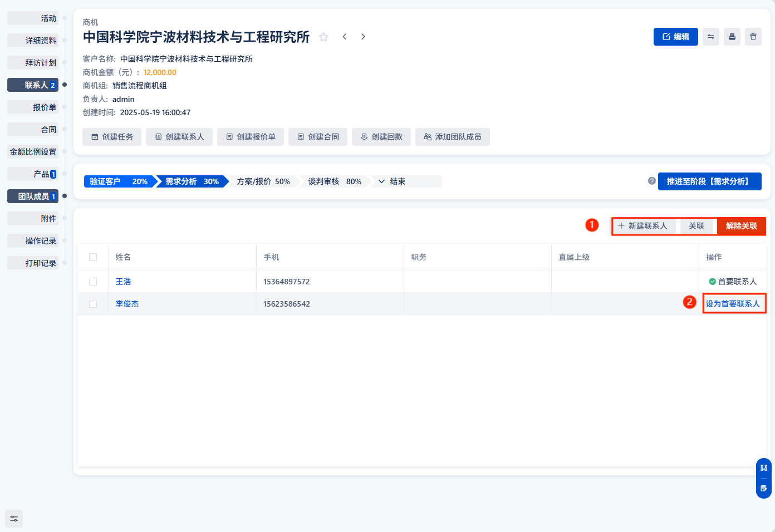Click 创建联系人 button
775x532 pixels.
point(179,137)
